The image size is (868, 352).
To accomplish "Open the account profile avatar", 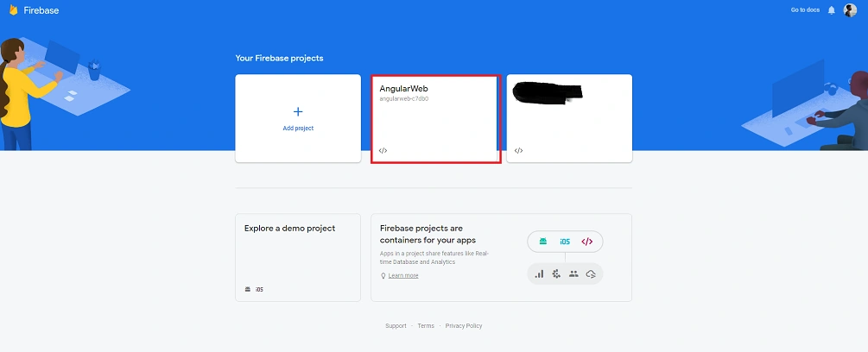I will (850, 10).
